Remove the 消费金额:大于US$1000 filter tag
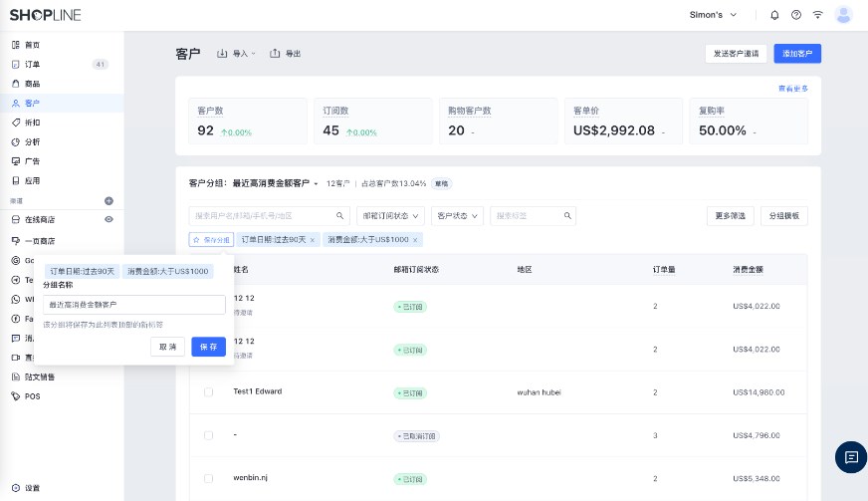 tap(416, 240)
